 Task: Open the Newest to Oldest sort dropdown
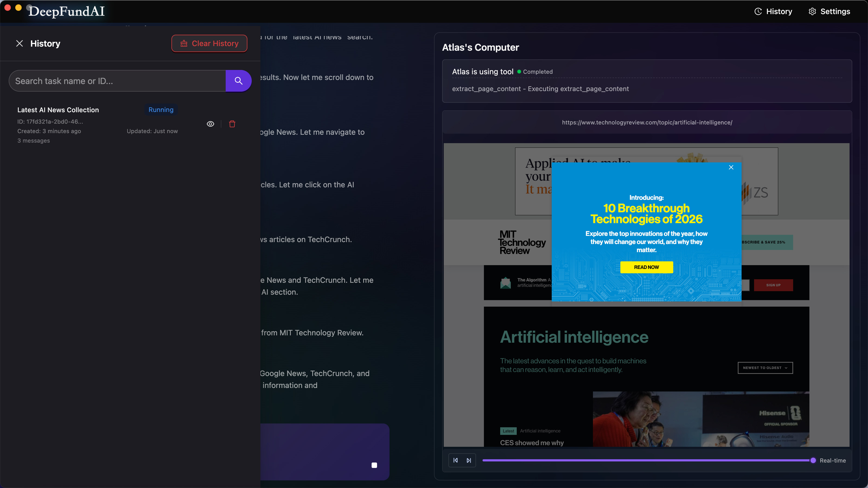coord(765,368)
